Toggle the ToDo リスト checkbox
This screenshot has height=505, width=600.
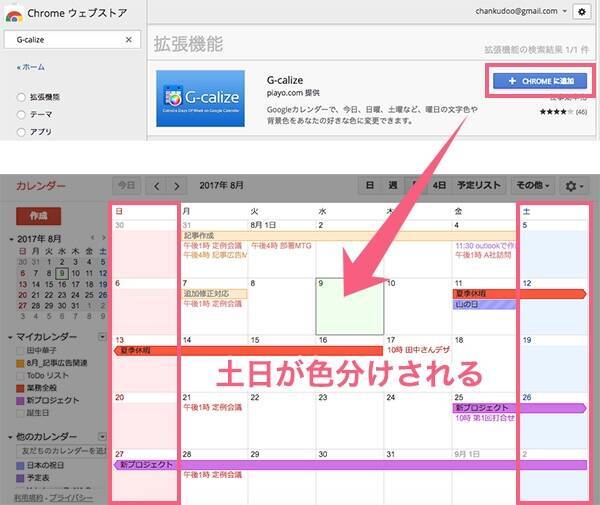pos(20,376)
